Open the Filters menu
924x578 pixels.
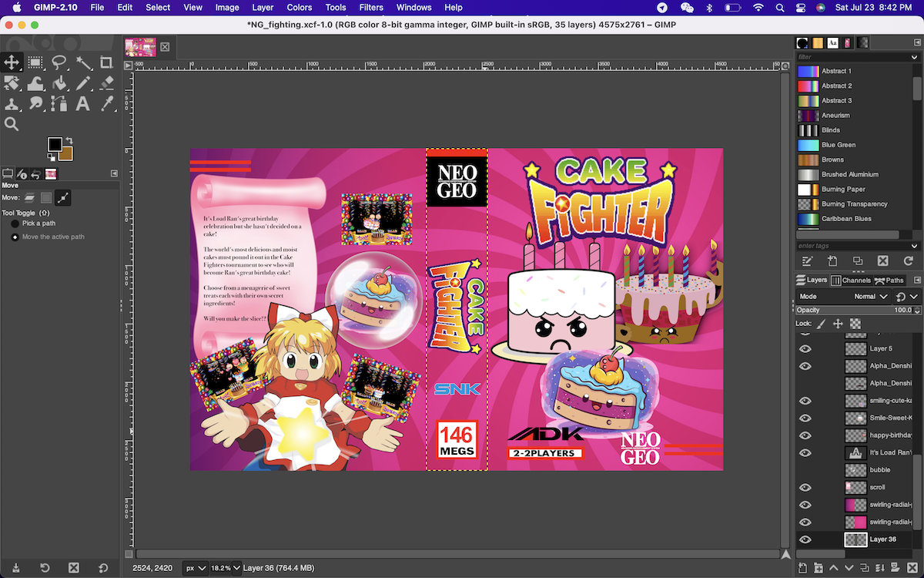(x=371, y=7)
